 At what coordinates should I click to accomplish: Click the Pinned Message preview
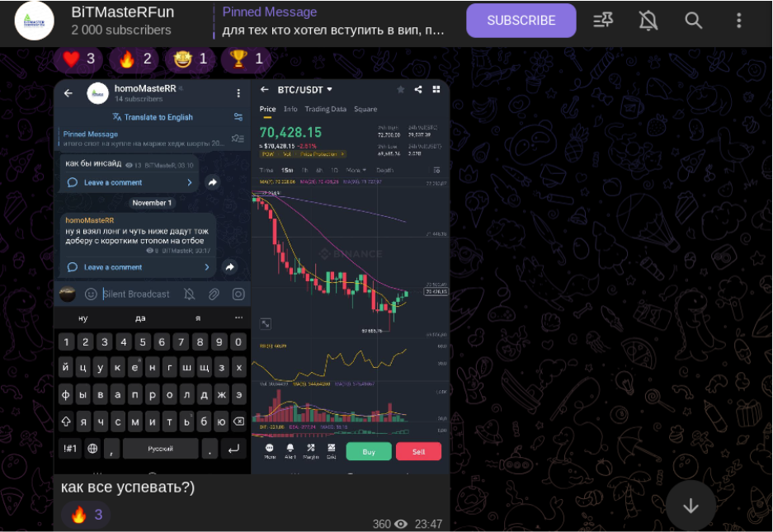(x=333, y=21)
